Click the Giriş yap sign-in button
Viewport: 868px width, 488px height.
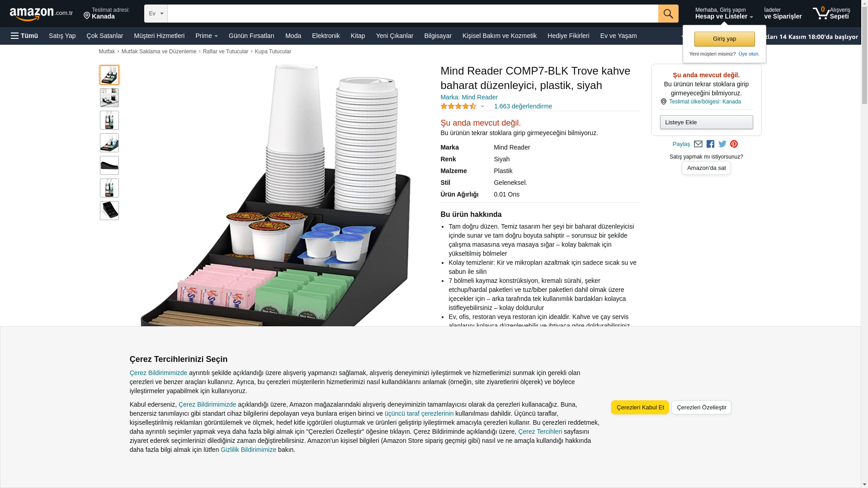pos(724,39)
